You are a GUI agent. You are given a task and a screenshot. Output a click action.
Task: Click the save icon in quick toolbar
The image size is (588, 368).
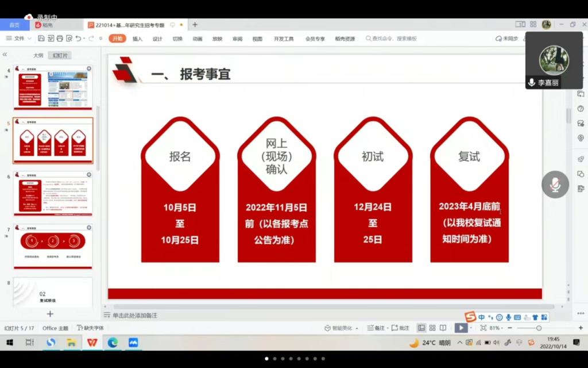point(41,39)
